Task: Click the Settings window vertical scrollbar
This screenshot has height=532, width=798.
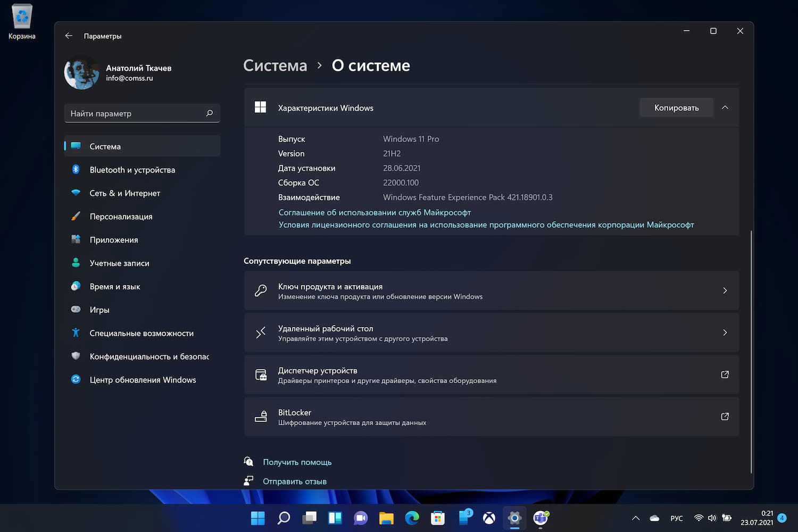Action: [x=751, y=351]
